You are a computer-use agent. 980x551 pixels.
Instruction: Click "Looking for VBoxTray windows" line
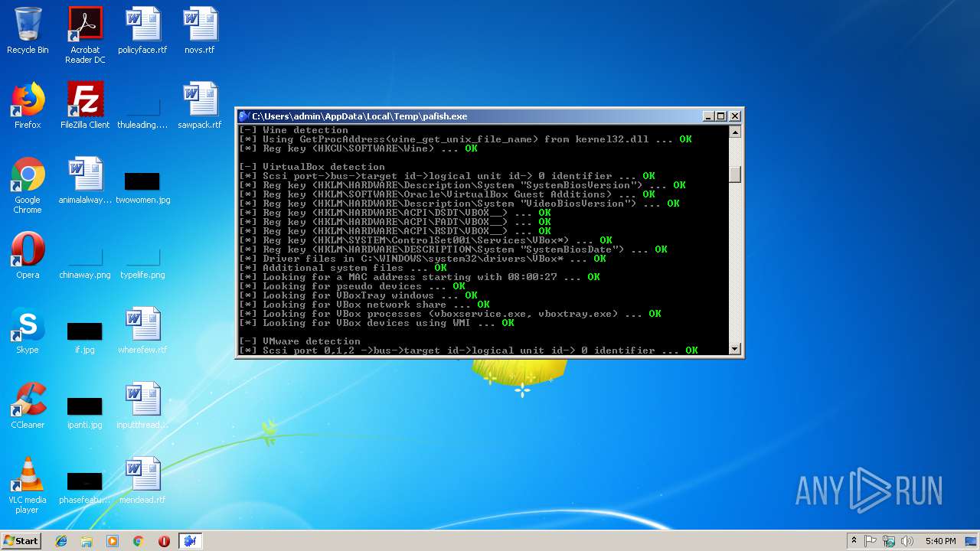(x=358, y=295)
